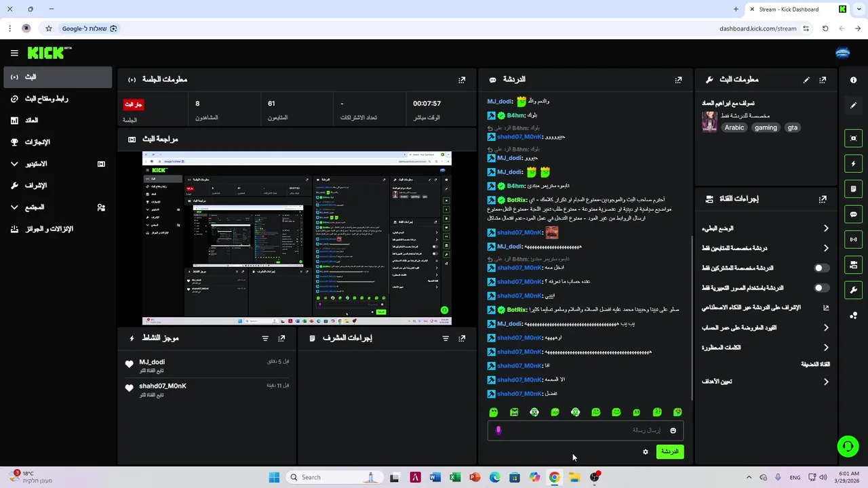Open the profile avatar in the header
The image size is (868, 488).
click(843, 53)
